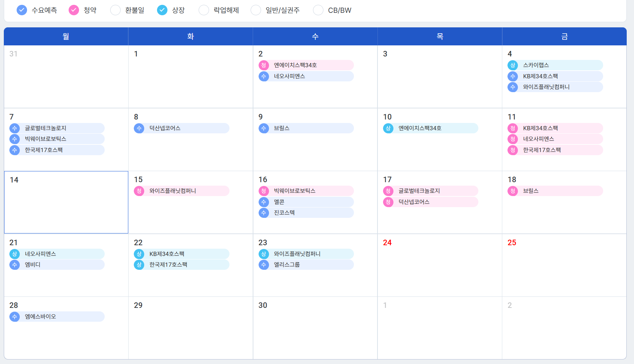Enable the 일반/실권주 filter checkbox
This screenshot has width=634, height=364.
[x=256, y=10]
